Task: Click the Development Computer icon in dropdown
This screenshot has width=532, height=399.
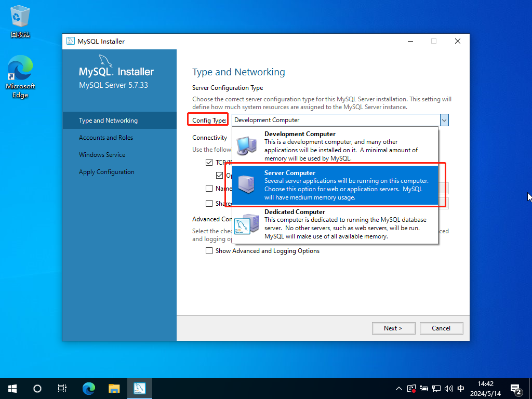Action: tap(246, 147)
